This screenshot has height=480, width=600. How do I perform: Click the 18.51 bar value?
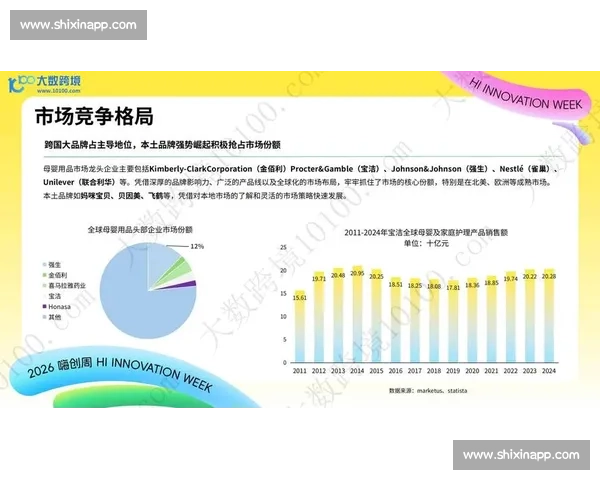395,284
